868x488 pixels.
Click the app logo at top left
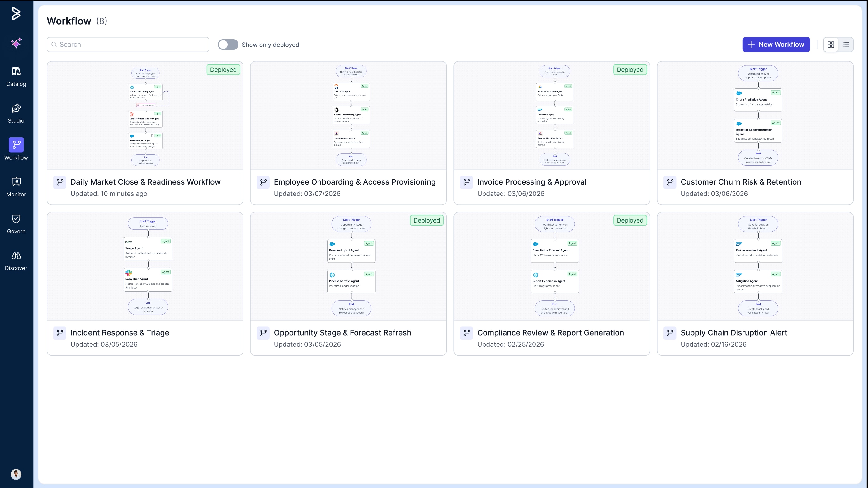[16, 13]
